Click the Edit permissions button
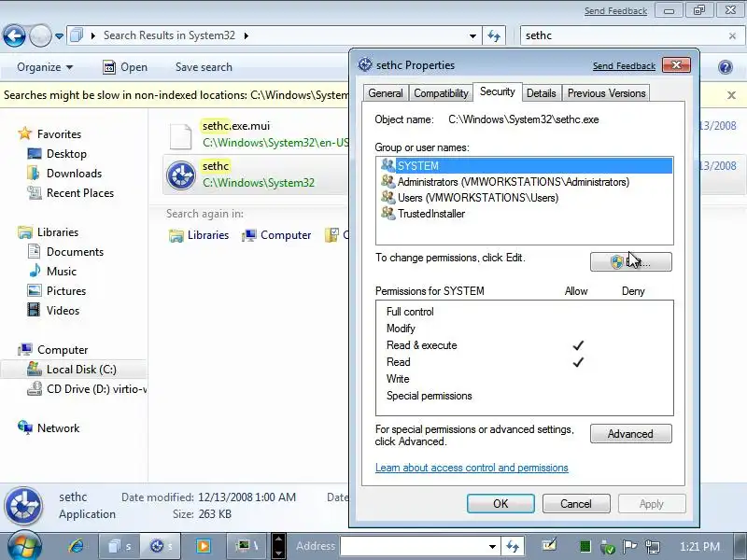747x560 pixels. point(631,262)
